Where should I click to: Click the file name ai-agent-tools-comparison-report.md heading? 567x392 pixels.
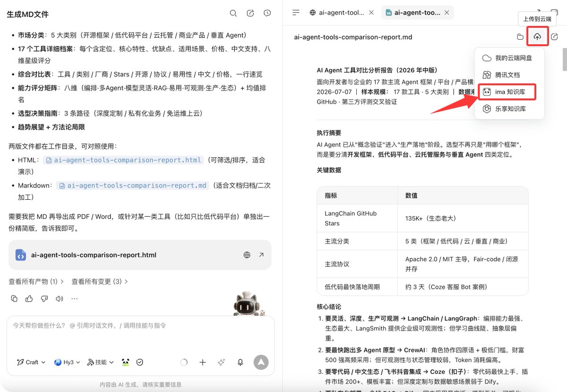click(353, 37)
